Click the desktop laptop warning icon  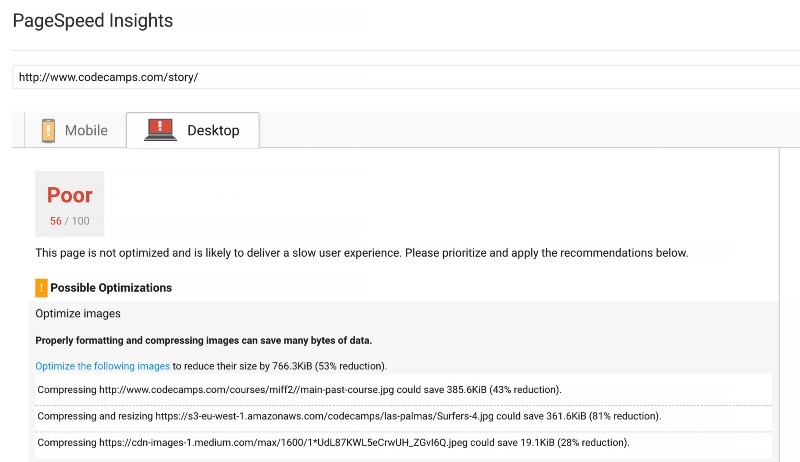pyautogui.click(x=160, y=130)
